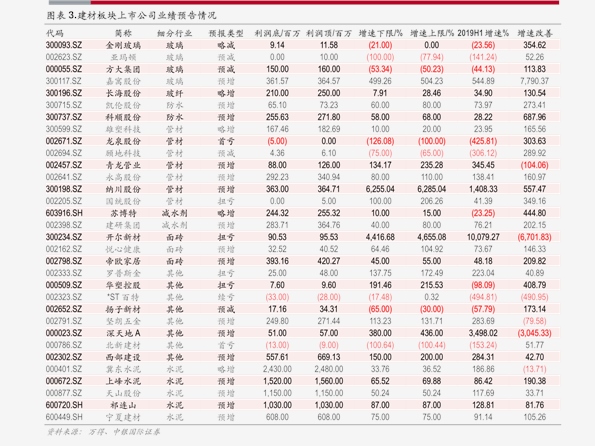Viewport: 595px width, 446px height.
Task: Click stock code 603916.SH
Action: (x=64, y=213)
